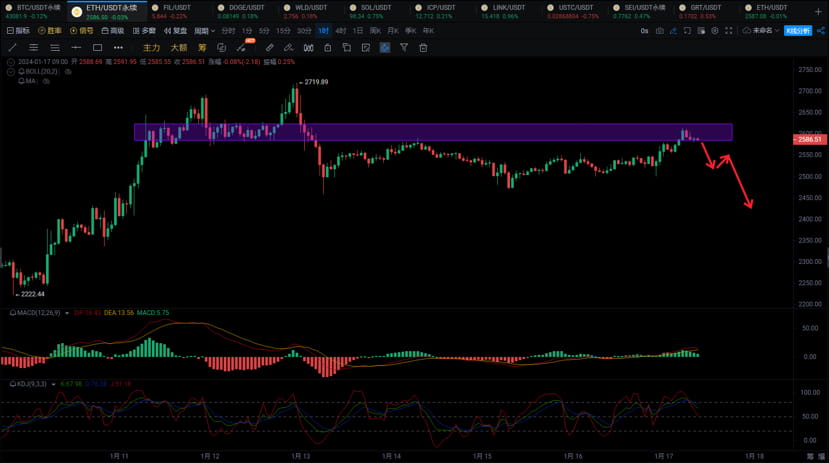Screen dimensions: 829x463
Task: Click the copy drawings icon
Action: point(347,48)
